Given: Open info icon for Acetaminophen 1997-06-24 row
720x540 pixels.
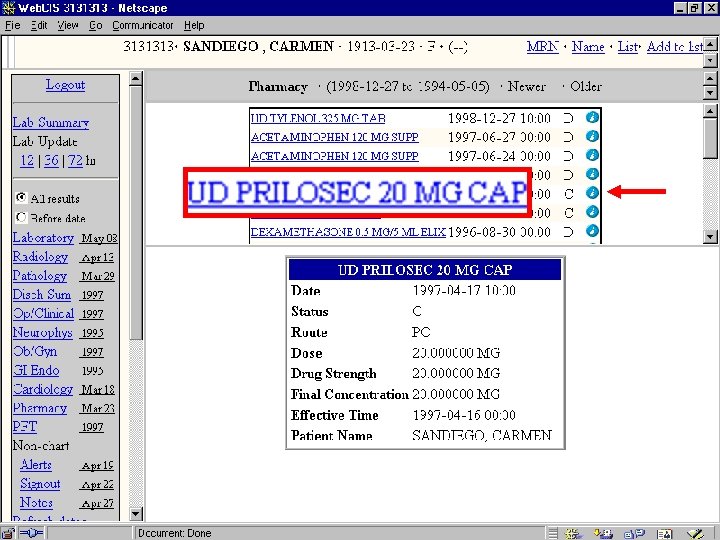Looking at the screenshot, I should pyautogui.click(x=592, y=155).
